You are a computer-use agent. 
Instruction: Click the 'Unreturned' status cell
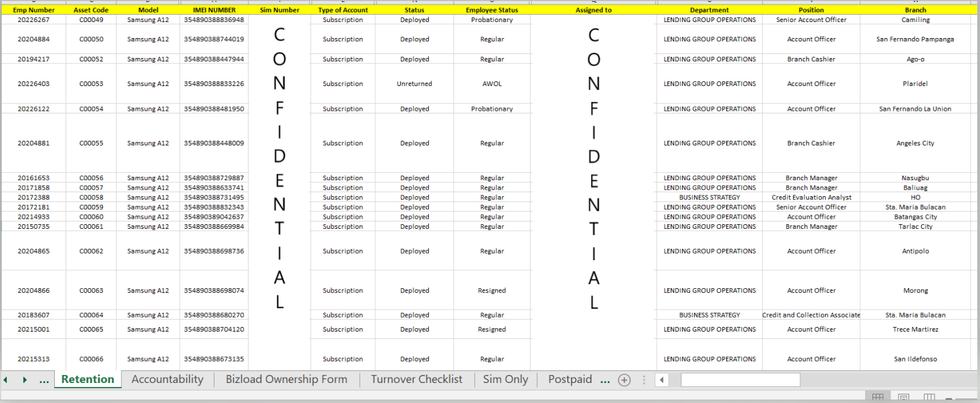(414, 84)
